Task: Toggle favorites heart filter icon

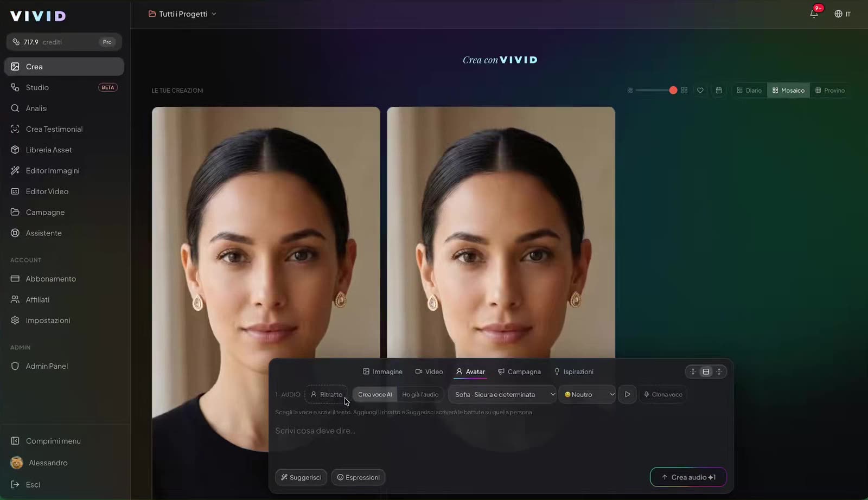Action: 700,91
